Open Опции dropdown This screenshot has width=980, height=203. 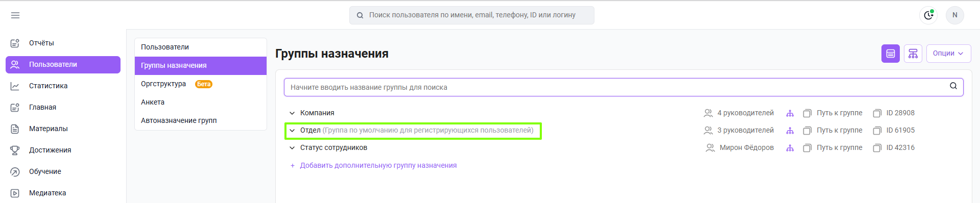[x=948, y=54]
